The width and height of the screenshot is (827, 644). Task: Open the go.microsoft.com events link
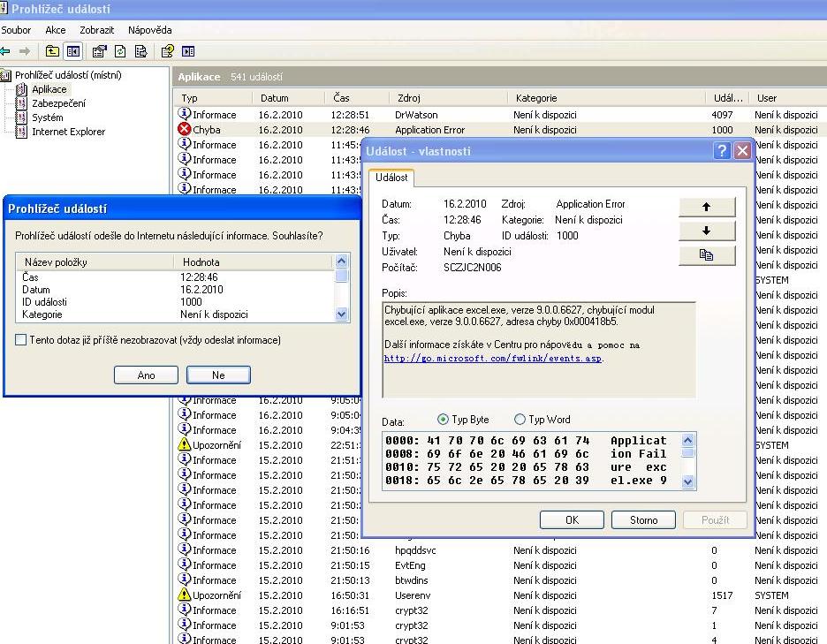click(493, 359)
